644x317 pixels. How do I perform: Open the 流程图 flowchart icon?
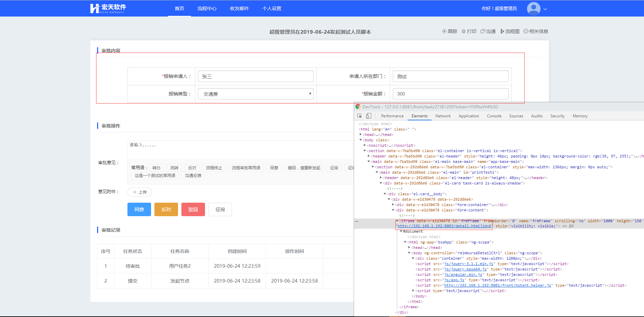pos(502,31)
